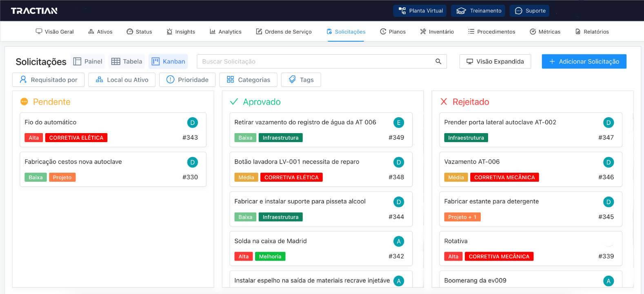Viewport: 644px width, 294px height.
Task: Select the Solicitações tab
Action: pyautogui.click(x=346, y=31)
